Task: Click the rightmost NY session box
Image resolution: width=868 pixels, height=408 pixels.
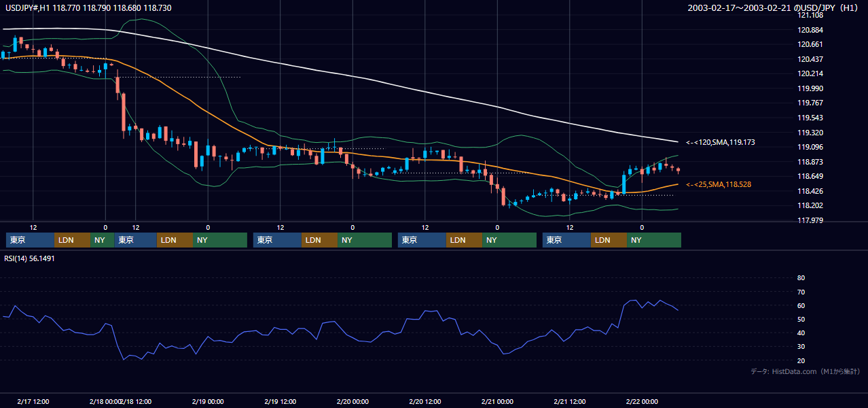Action: pos(654,240)
